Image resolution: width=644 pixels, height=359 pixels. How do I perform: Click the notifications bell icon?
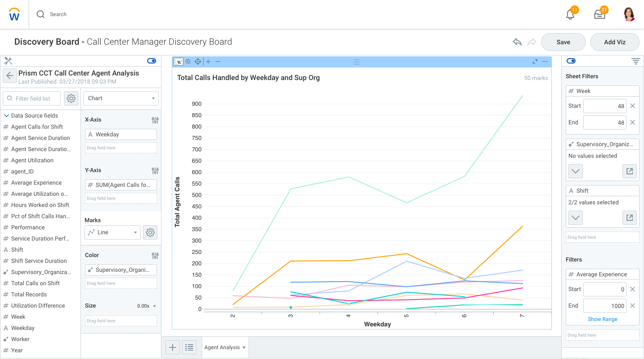click(570, 15)
